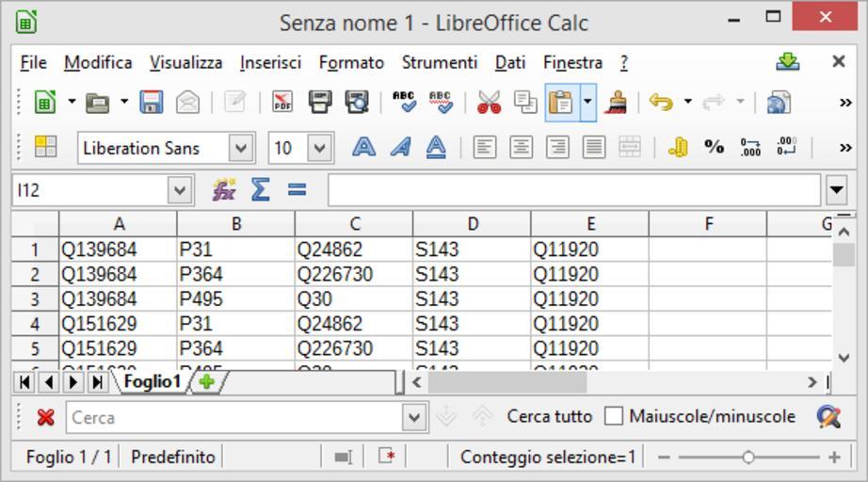The height and width of the screenshot is (482, 868).
Task: Open the Formato menu
Action: (351, 62)
